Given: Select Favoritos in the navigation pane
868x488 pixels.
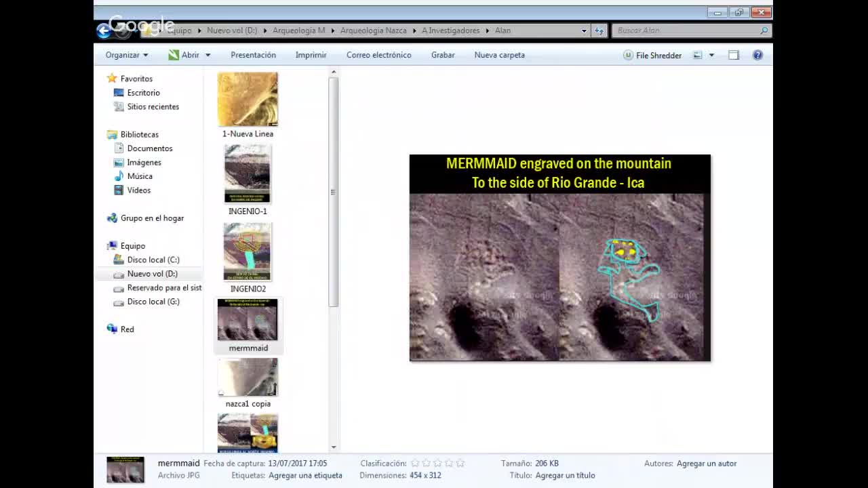Looking at the screenshot, I should pyautogui.click(x=136, y=79).
